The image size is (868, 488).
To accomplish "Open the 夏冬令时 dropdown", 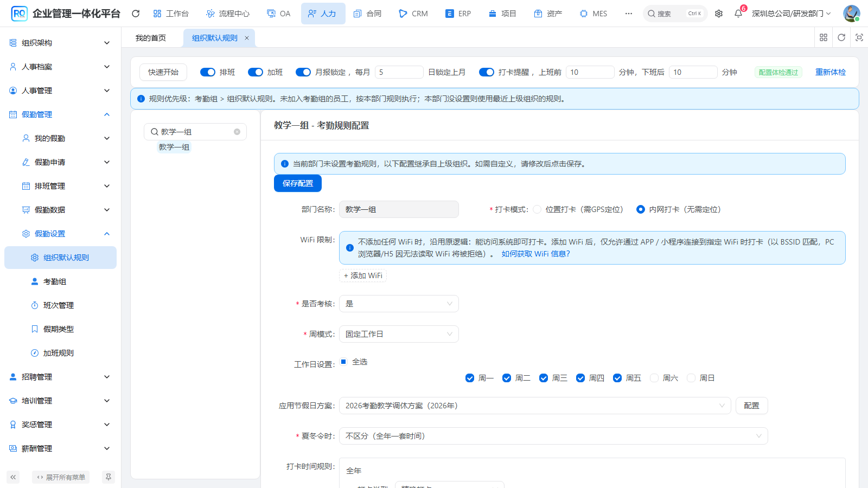I will tap(553, 436).
